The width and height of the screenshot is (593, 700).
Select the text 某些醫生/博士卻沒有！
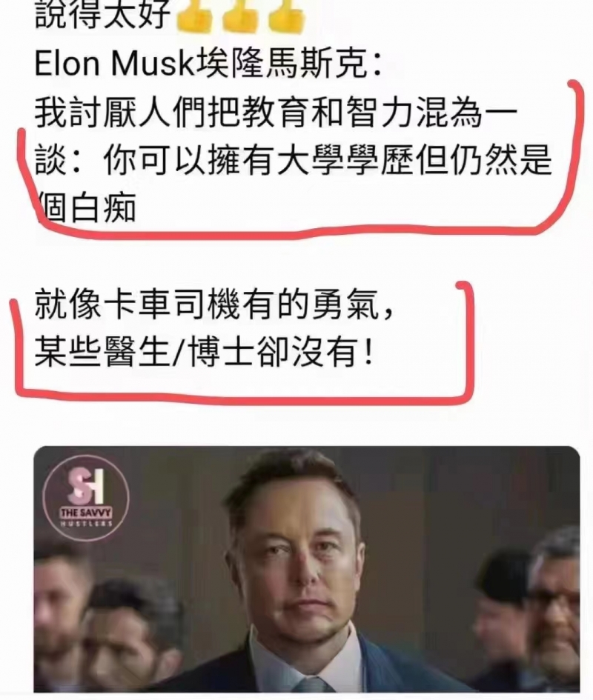pyautogui.click(x=205, y=353)
